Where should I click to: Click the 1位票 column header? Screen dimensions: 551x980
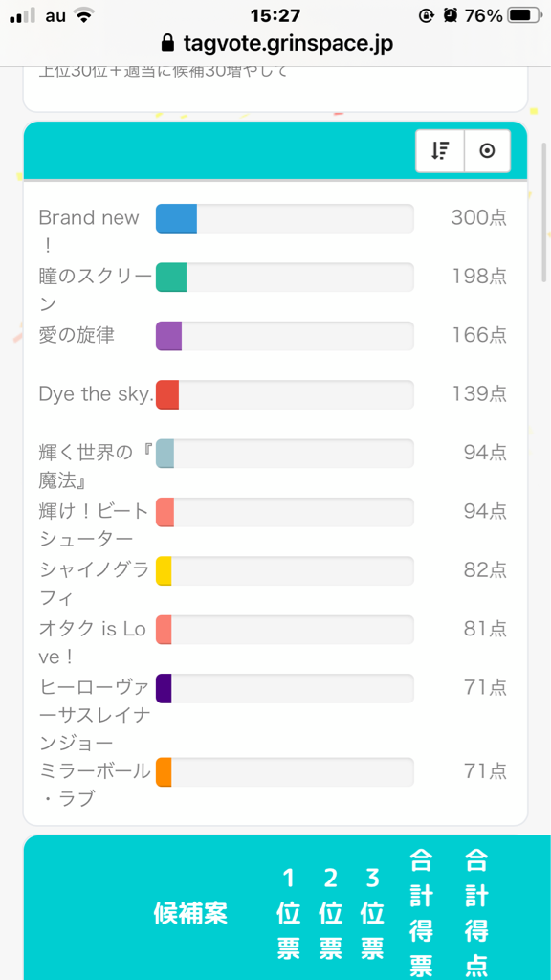(288, 913)
